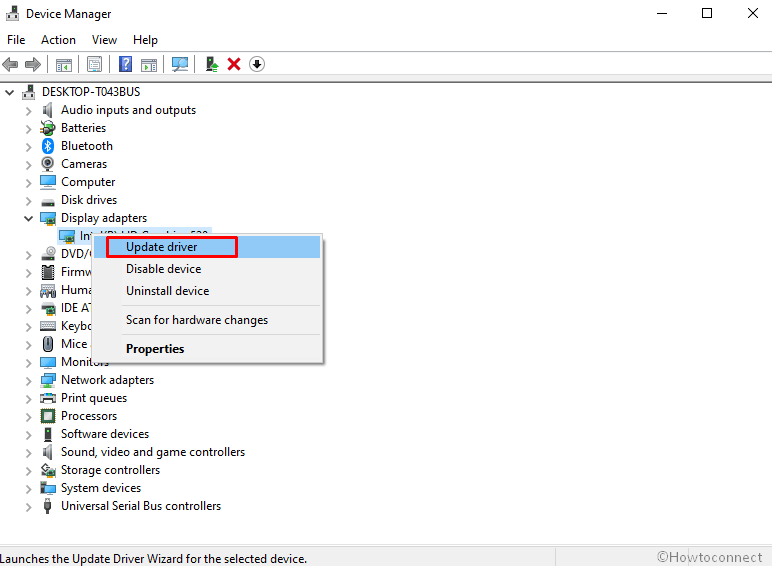
Task: Expand the Sound, video and game controllers node
Action: tap(29, 453)
